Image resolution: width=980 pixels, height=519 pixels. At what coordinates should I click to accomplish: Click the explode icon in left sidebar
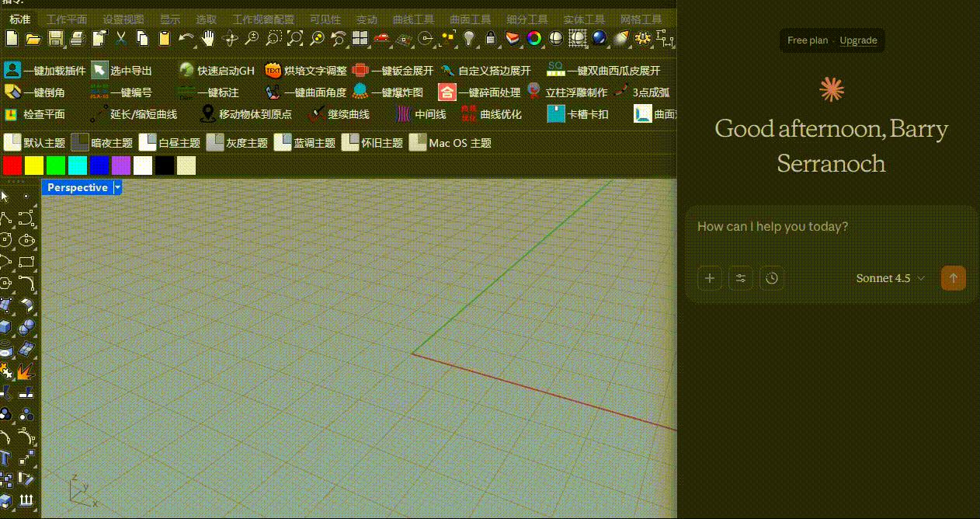click(26, 372)
